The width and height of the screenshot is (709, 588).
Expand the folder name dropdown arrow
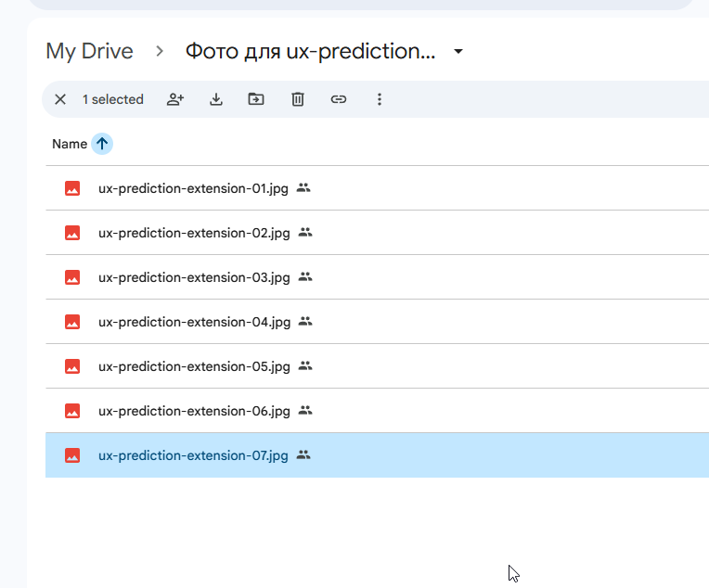click(x=458, y=51)
